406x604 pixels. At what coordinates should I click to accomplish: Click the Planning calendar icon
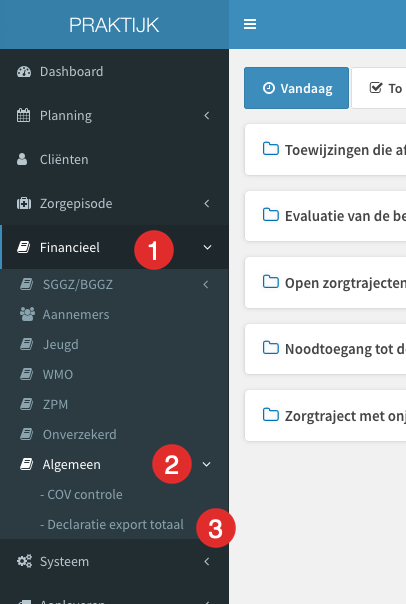23,116
